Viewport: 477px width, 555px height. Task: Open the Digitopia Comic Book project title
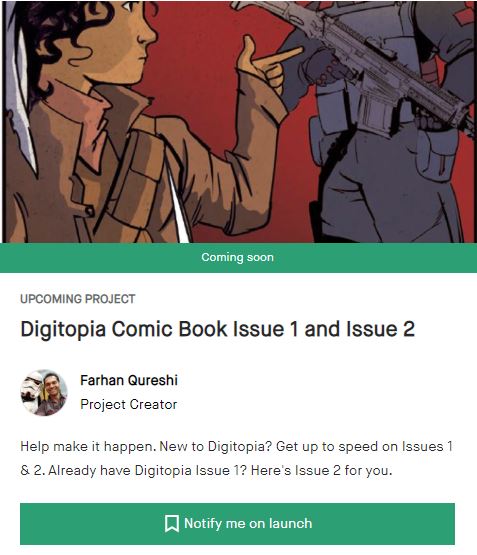click(217, 329)
